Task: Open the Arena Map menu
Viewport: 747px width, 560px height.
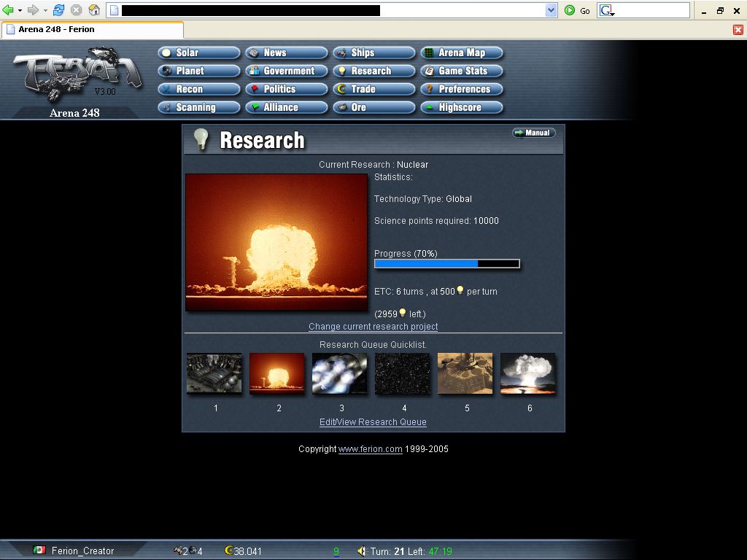Action: (461, 52)
